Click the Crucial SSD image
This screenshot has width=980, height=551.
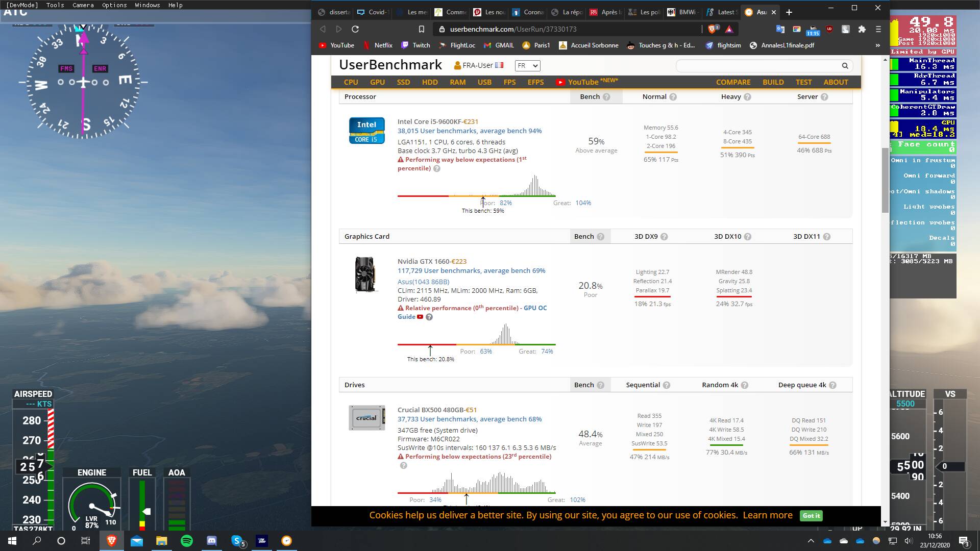tap(366, 418)
